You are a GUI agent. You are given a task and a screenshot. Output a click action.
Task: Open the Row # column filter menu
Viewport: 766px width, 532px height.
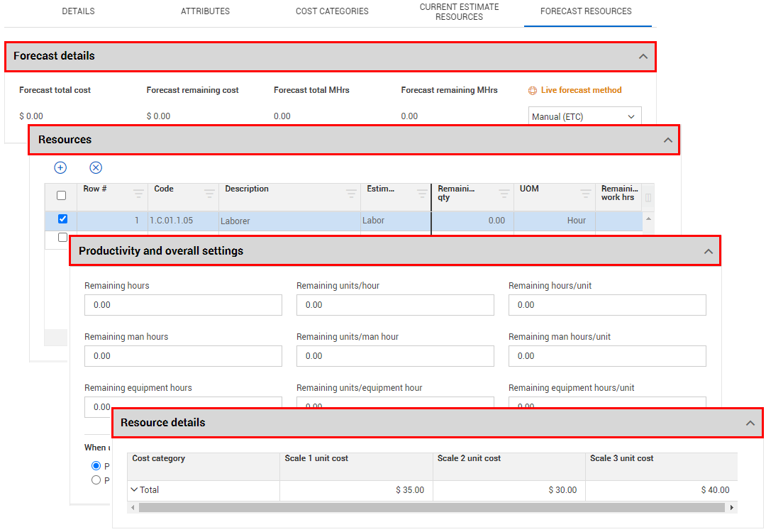tap(138, 193)
